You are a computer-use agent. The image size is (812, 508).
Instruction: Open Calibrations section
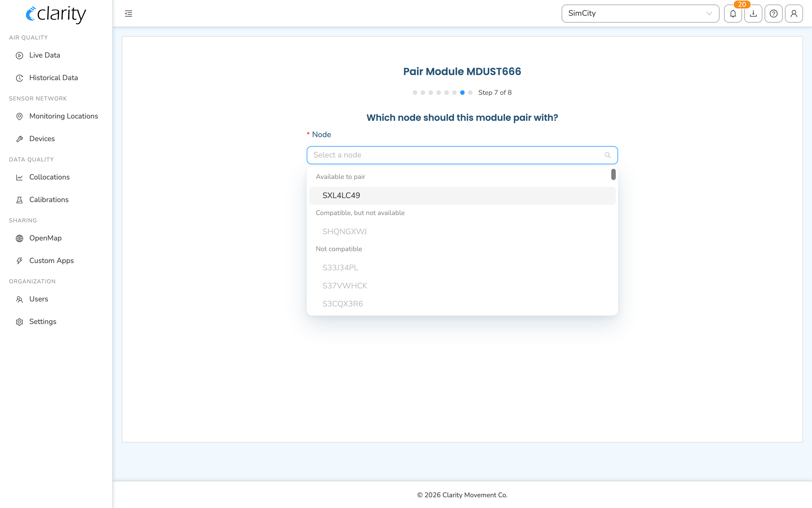click(x=49, y=200)
